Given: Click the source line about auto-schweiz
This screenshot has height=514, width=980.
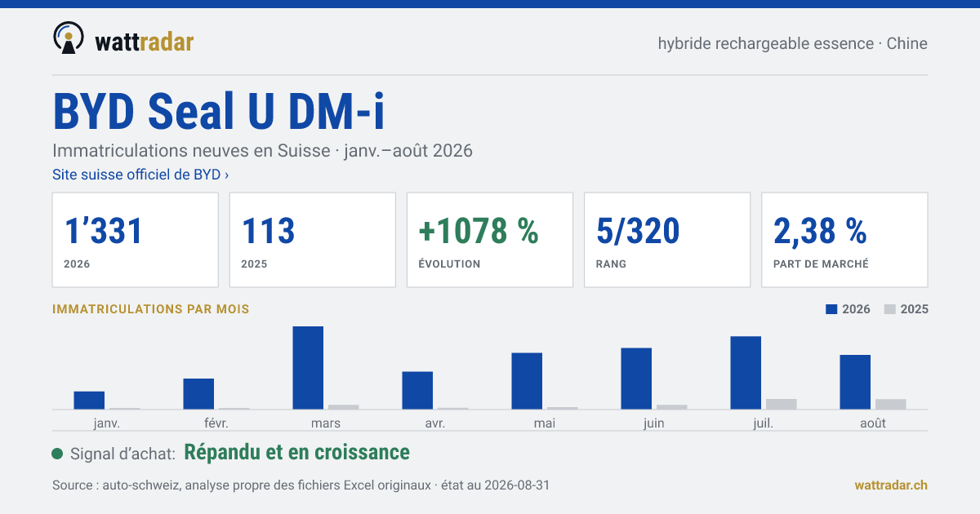Looking at the screenshot, I should tap(301, 485).
